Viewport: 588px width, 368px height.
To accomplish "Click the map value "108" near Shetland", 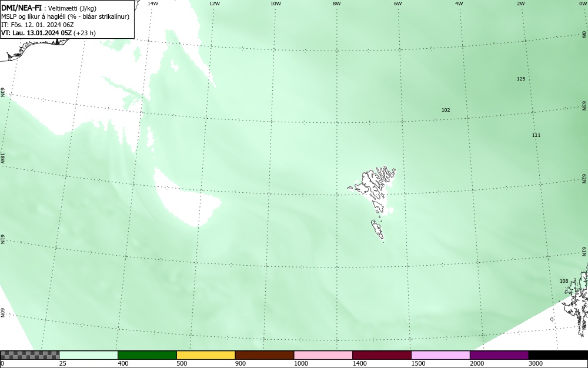I will coord(564,281).
